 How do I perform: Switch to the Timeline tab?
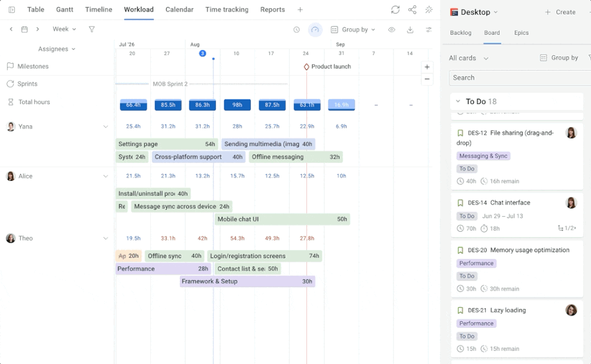coord(98,9)
